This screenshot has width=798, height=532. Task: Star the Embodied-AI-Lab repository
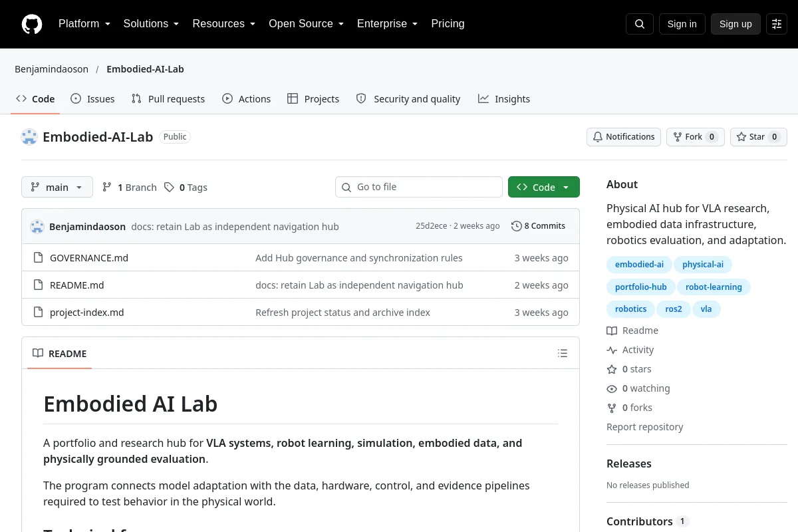[x=759, y=137]
